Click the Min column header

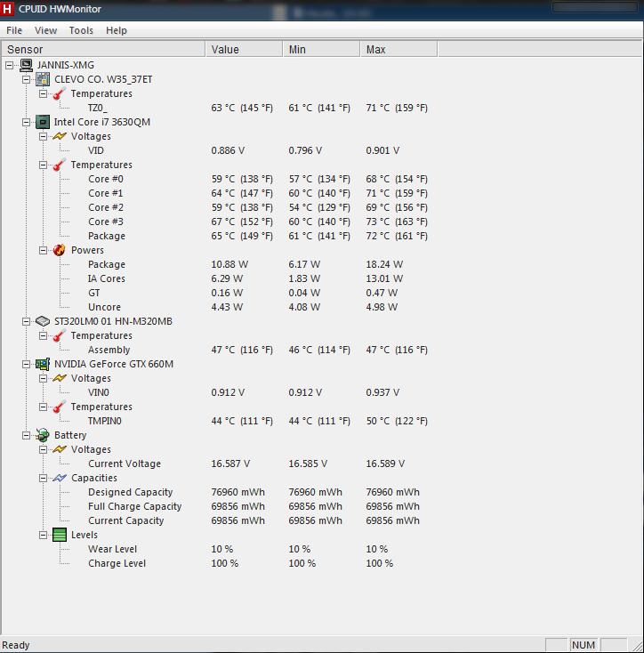(x=322, y=49)
